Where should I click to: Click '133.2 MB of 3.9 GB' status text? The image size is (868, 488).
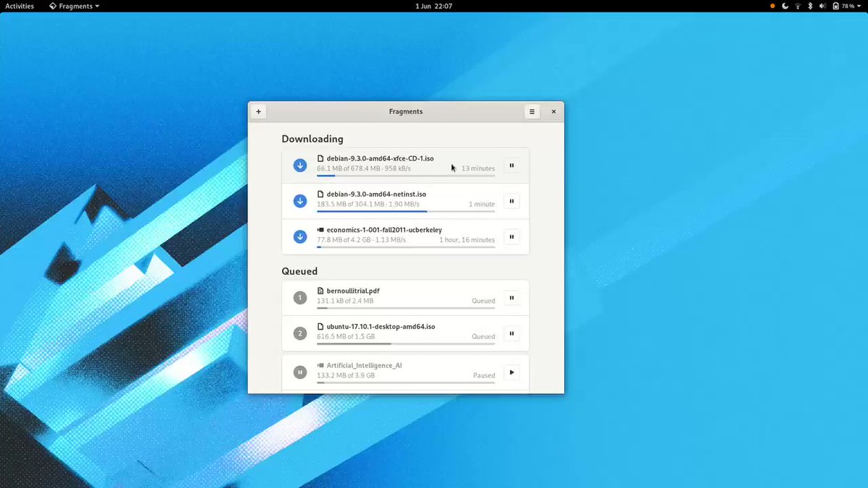tap(346, 375)
